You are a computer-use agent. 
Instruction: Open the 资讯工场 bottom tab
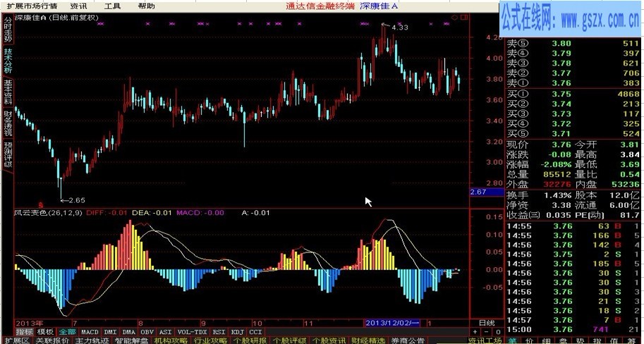pyautogui.click(x=485, y=340)
